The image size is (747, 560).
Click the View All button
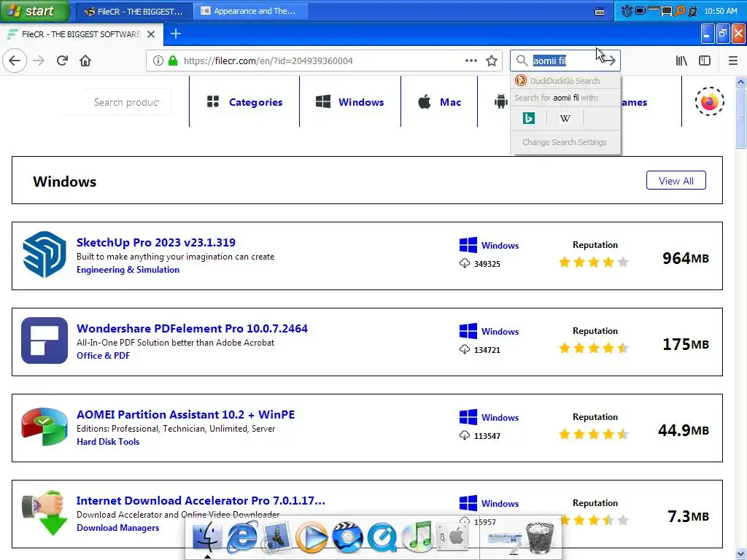click(676, 181)
